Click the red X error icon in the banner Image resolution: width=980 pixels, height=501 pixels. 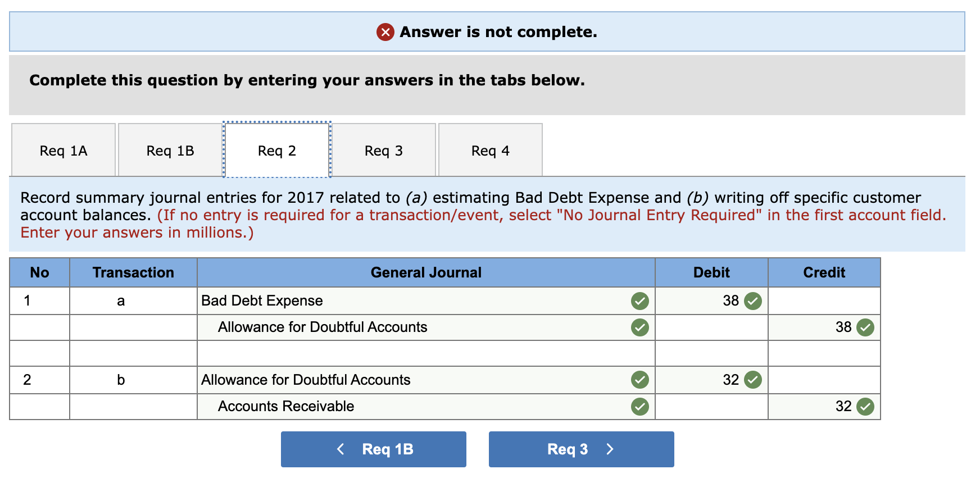point(384,32)
